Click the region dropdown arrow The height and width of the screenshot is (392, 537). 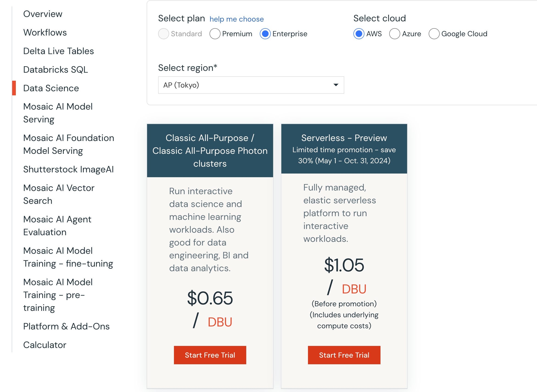click(x=336, y=85)
